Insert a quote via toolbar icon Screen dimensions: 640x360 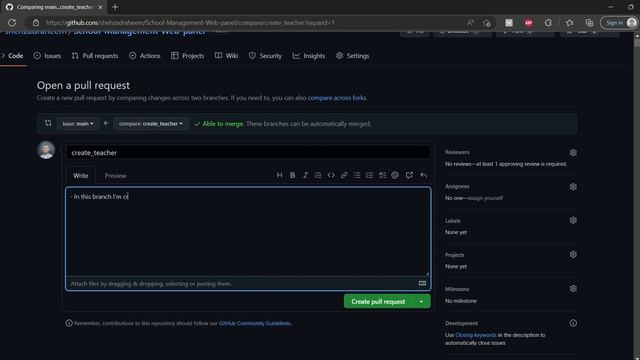(x=318, y=175)
